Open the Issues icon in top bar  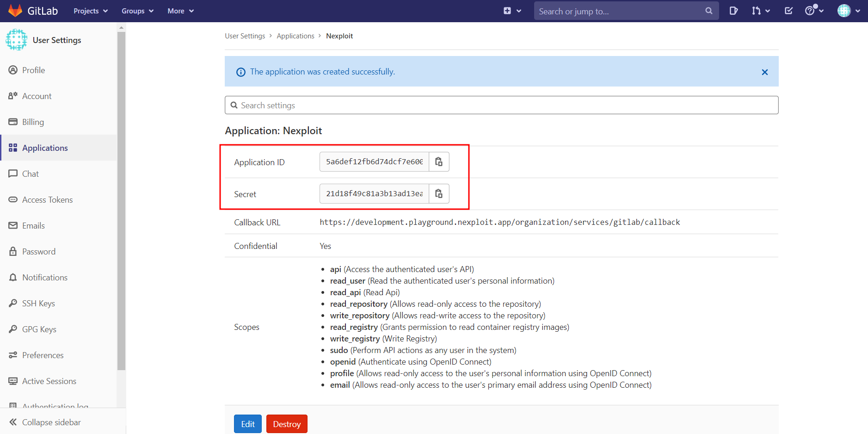pos(733,11)
